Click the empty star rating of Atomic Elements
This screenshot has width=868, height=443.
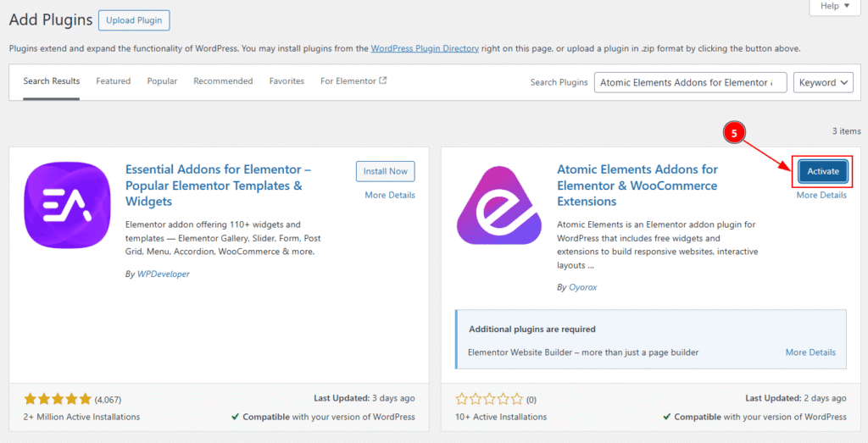(489, 399)
